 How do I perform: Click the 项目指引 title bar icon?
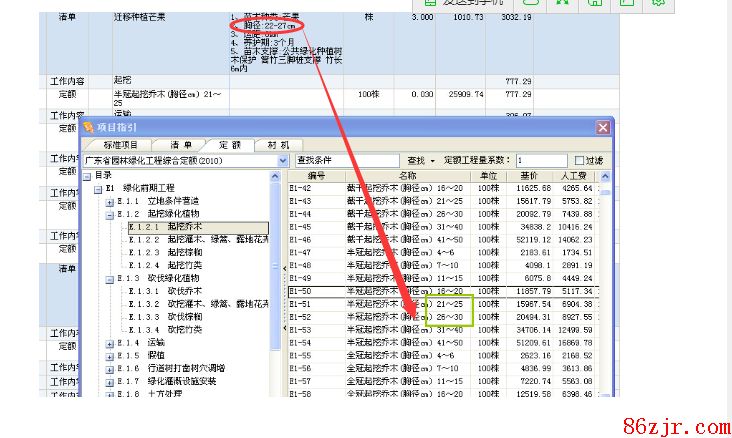pos(88,127)
